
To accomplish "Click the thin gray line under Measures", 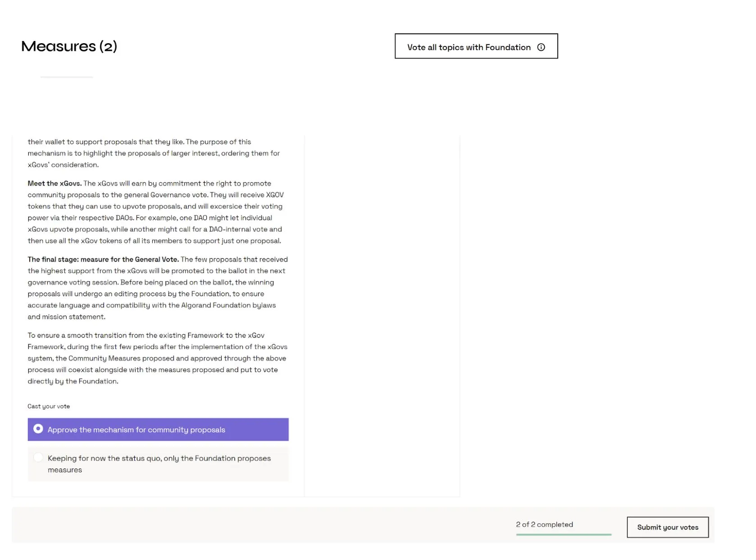I will (67, 77).
